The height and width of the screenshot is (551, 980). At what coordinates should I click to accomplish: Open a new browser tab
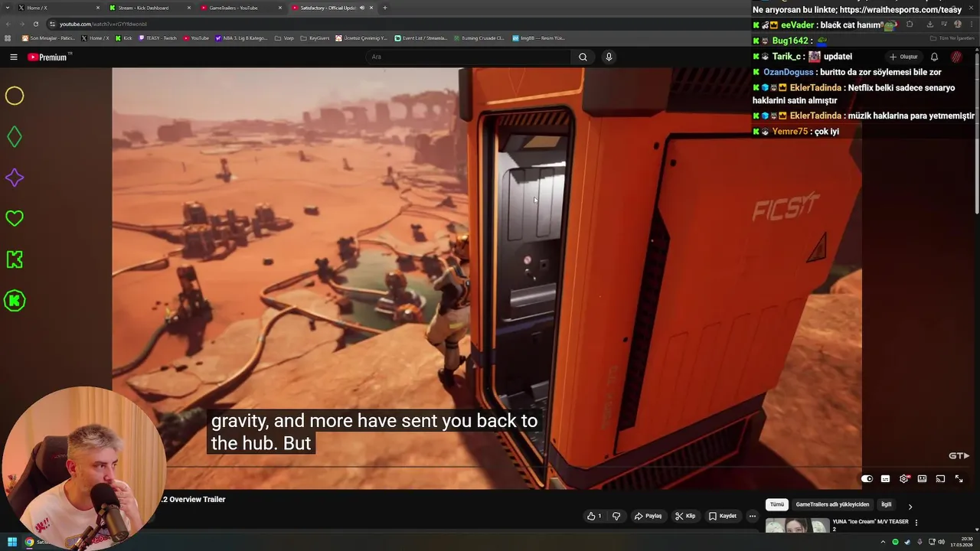pos(384,8)
